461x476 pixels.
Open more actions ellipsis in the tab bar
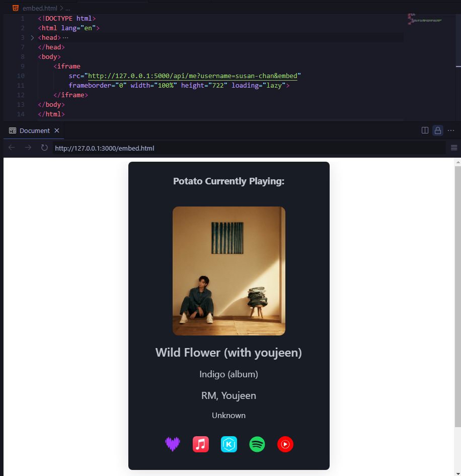(x=451, y=130)
